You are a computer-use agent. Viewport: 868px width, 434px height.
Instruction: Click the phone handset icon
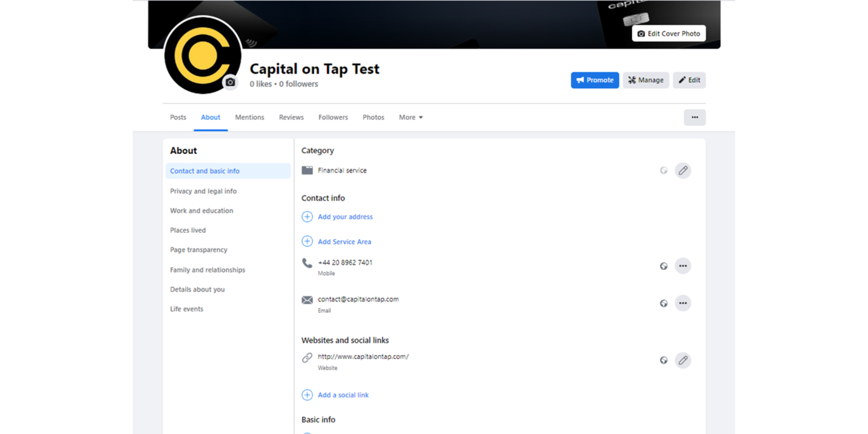[x=307, y=263]
